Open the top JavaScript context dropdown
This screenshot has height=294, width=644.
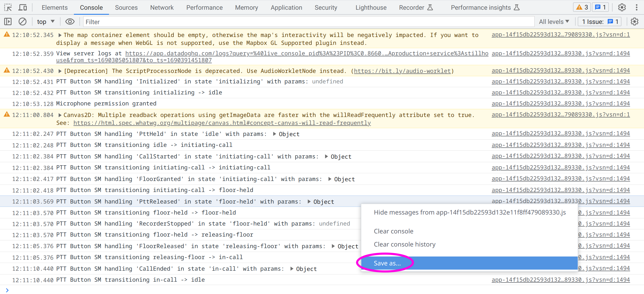click(45, 22)
